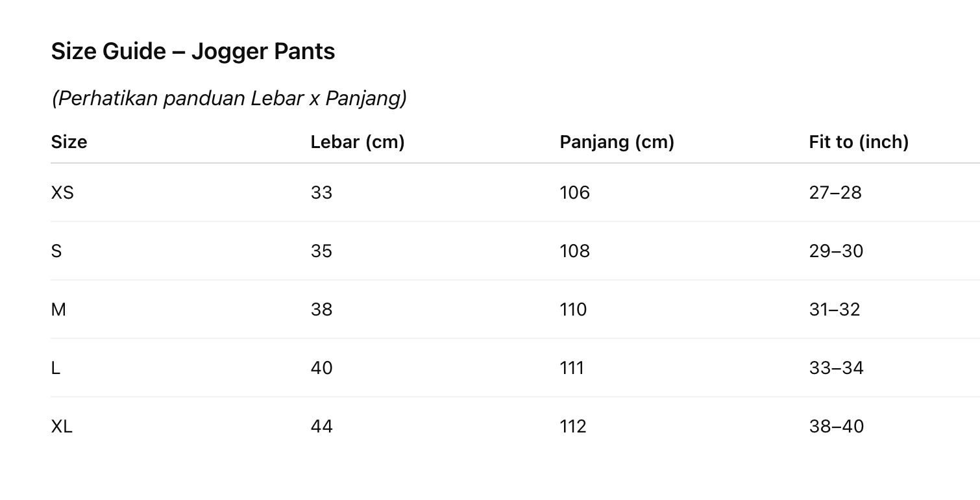Click the 'Fit to (inch)' column header
This screenshot has height=500, width=980.
tap(858, 142)
